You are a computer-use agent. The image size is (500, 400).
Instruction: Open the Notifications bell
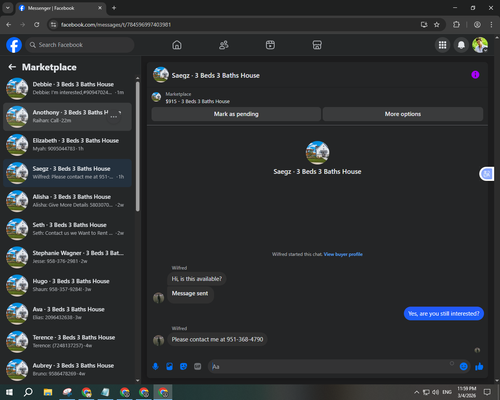(461, 45)
